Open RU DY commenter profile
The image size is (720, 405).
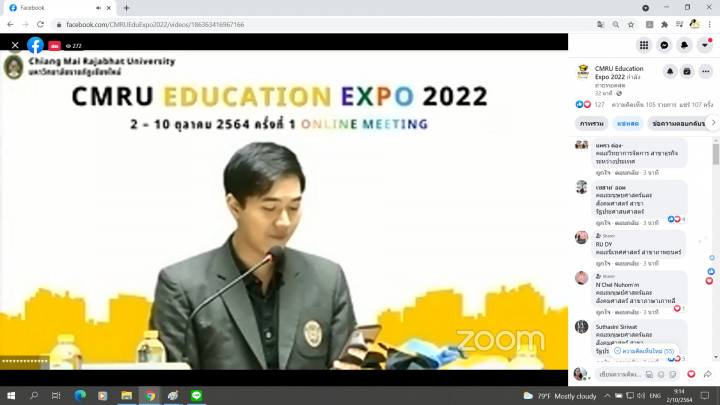pos(603,244)
